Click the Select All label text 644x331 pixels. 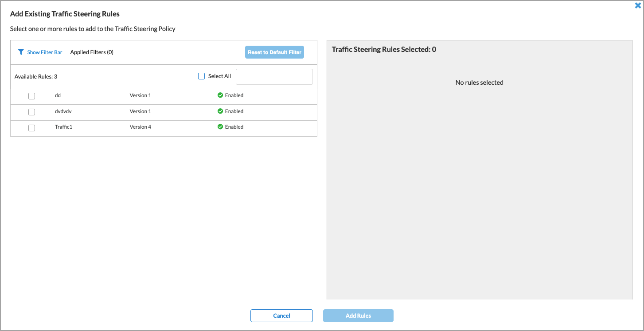pyautogui.click(x=219, y=76)
